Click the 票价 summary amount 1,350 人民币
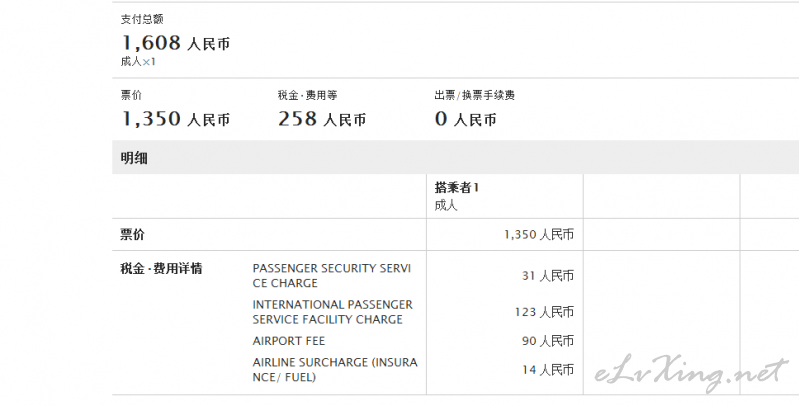Screen dimensions: 799x406 pos(175,119)
